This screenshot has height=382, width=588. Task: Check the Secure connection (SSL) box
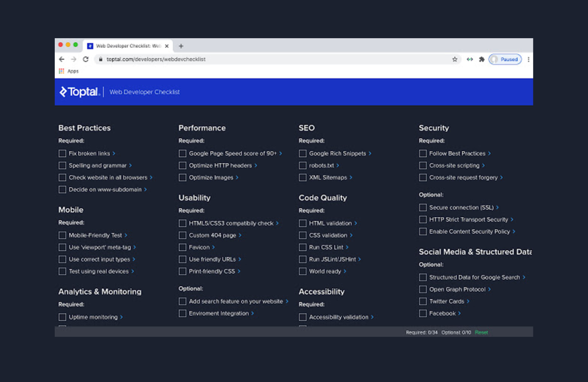pyautogui.click(x=423, y=208)
